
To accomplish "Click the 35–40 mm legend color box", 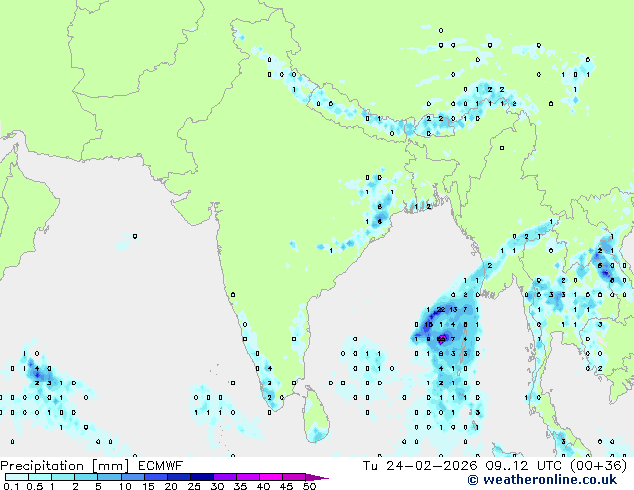I will click(248, 477).
